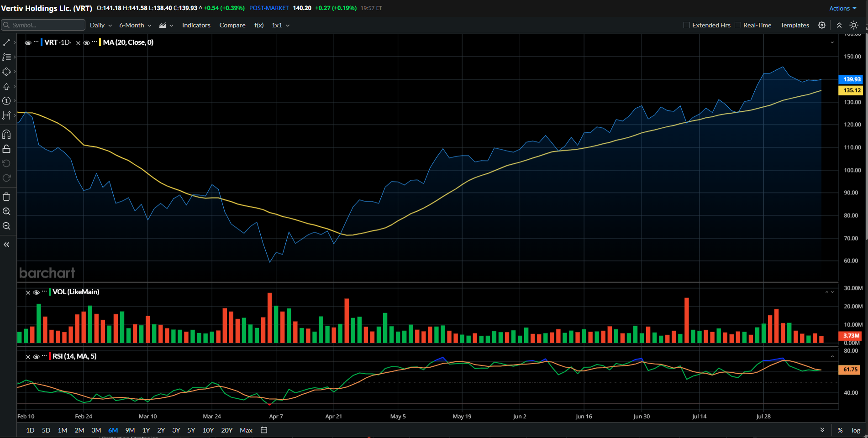Open the Daily frequency dropdown
Viewport: 868px width, 438px height.
[101, 25]
